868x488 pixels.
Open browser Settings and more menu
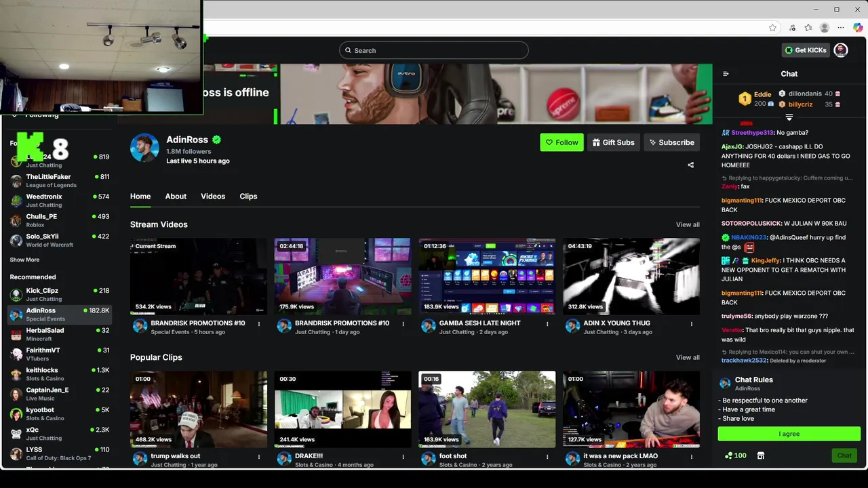(x=841, y=28)
